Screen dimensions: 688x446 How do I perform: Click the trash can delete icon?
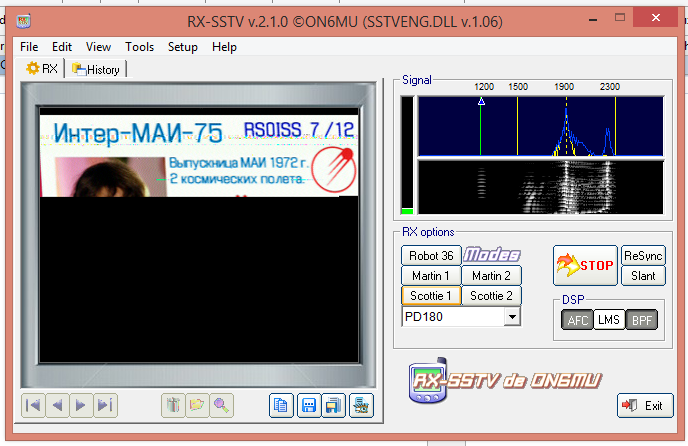[x=173, y=405]
